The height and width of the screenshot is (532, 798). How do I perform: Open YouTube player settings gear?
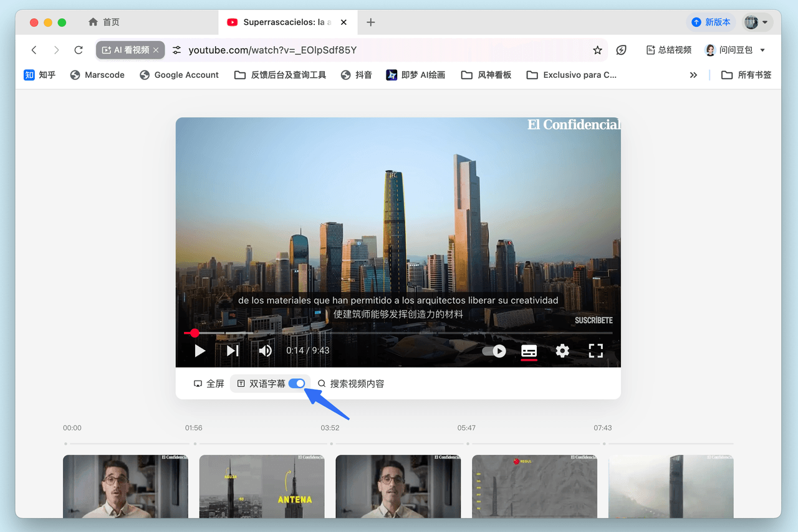pos(562,351)
